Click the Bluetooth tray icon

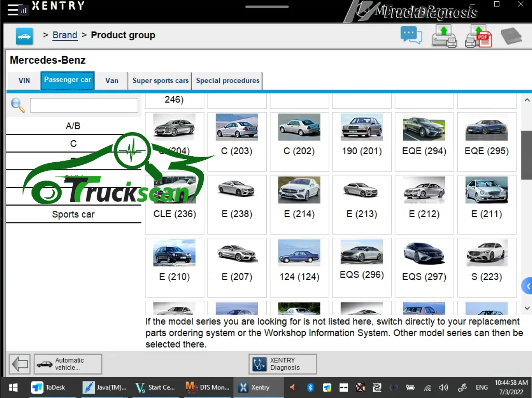(310, 387)
